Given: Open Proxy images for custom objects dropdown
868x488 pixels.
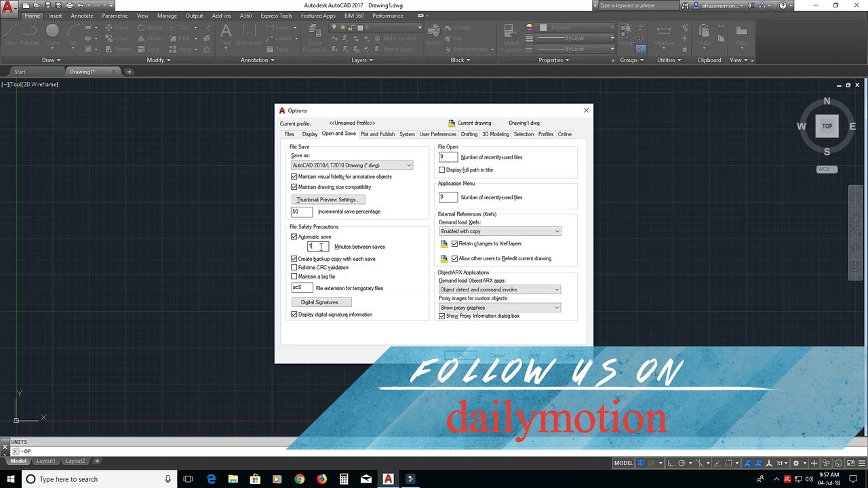Looking at the screenshot, I should point(500,308).
